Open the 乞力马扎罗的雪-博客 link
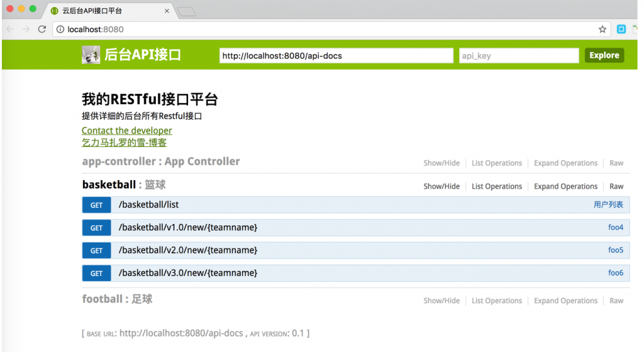 click(124, 142)
